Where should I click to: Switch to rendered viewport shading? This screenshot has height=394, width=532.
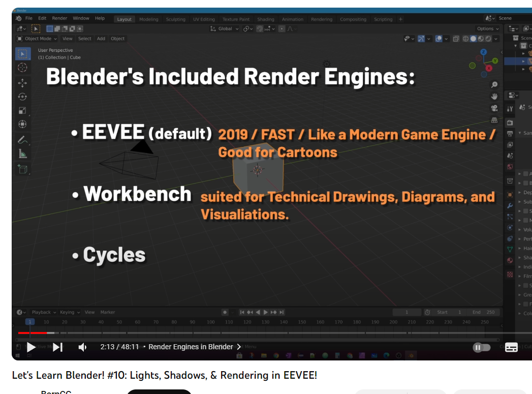point(488,39)
